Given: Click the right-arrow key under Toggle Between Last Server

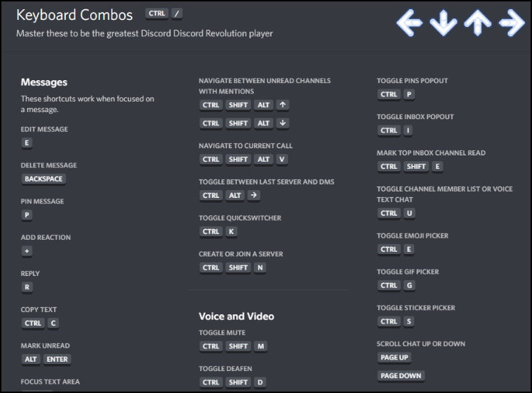Looking at the screenshot, I should click(x=254, y=196).
